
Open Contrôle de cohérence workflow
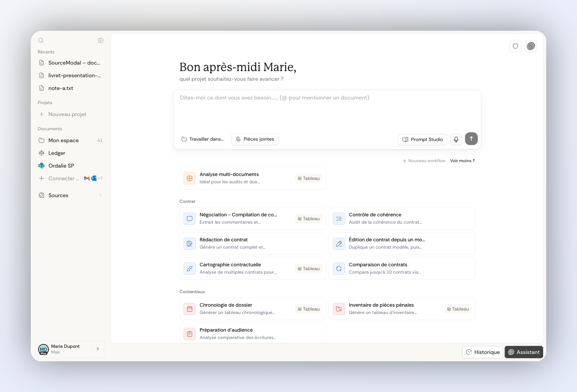click(x=402, y=219)
